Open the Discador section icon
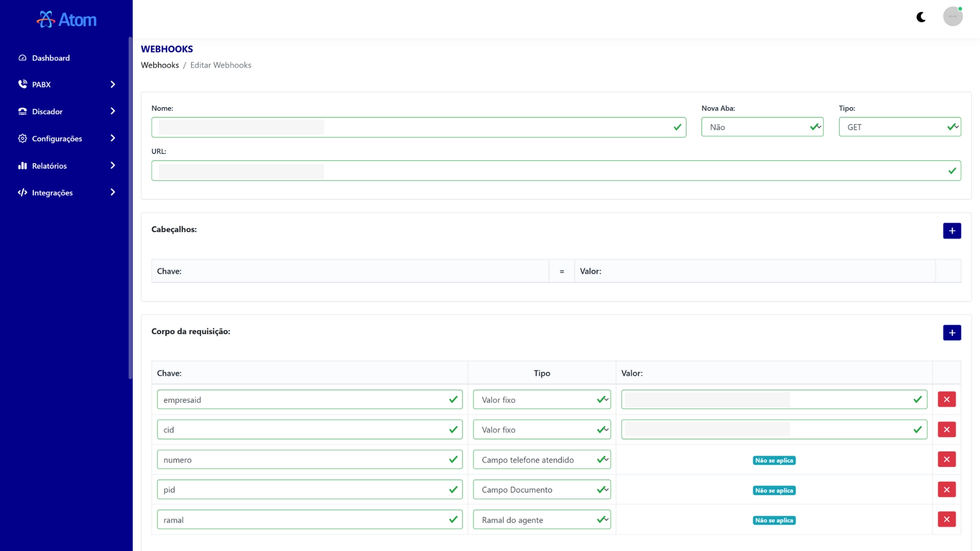Image resolution: width=980 pixels, height=551 pixels. (22, 111)
